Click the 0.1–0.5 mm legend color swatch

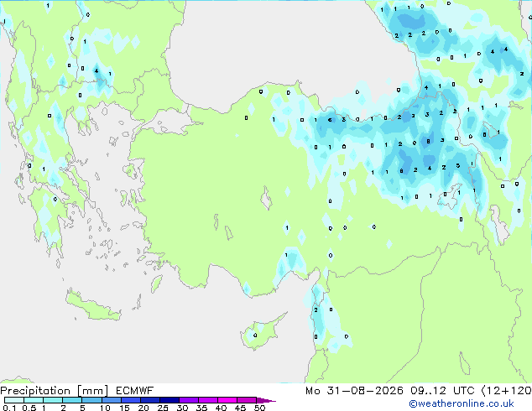coord(14,400)
